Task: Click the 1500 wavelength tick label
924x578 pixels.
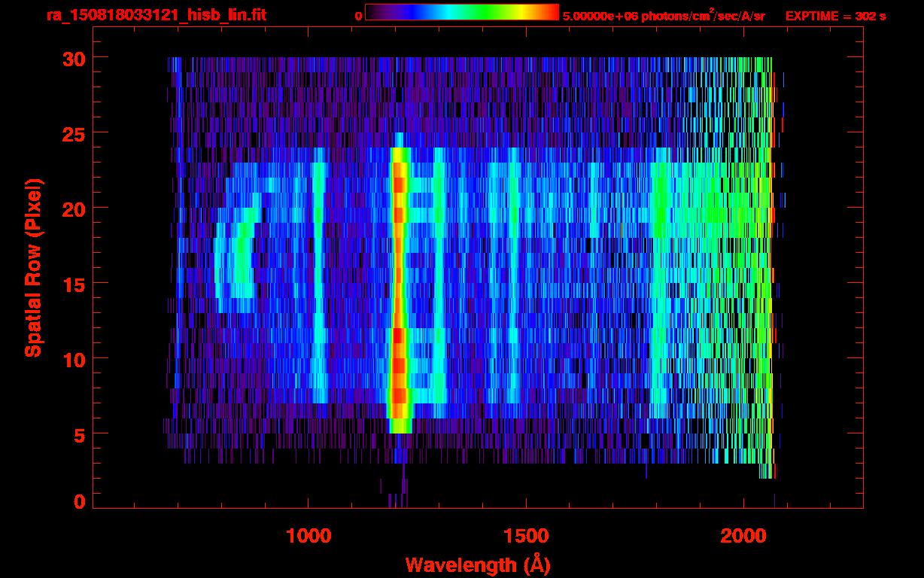Action: 526,536
